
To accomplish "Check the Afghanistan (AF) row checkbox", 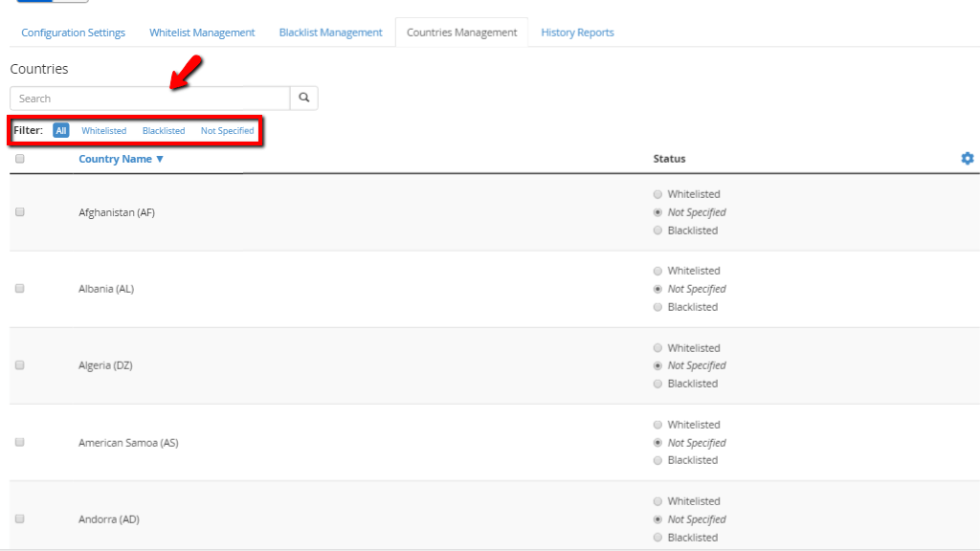I will tap(20, 212).
